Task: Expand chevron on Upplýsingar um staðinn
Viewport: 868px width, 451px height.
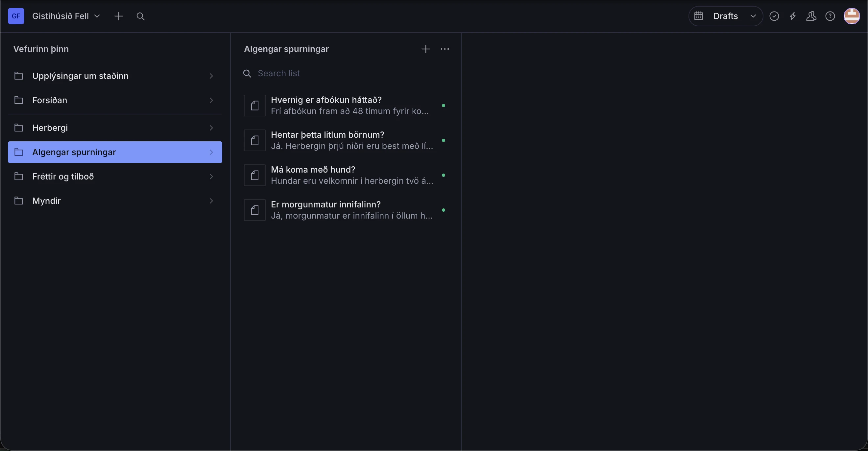Action: [x=211, y=76]
